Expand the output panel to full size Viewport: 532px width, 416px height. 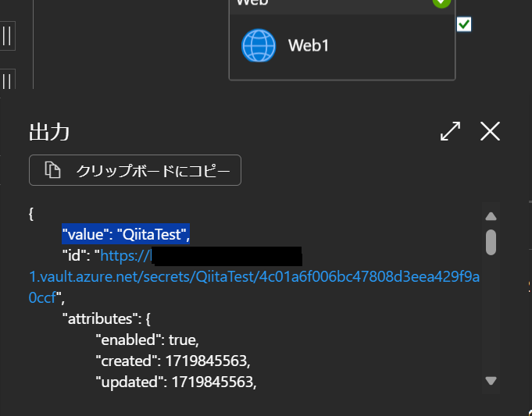450,131
